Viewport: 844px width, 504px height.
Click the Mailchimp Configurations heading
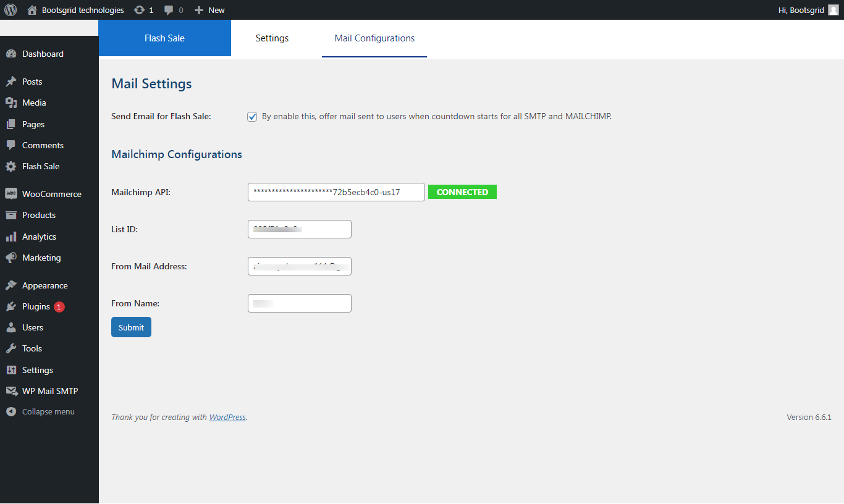coord(177,154)
